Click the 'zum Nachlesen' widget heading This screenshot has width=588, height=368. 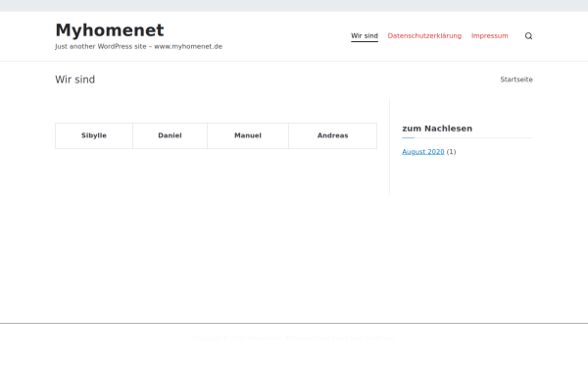point(437,129)
